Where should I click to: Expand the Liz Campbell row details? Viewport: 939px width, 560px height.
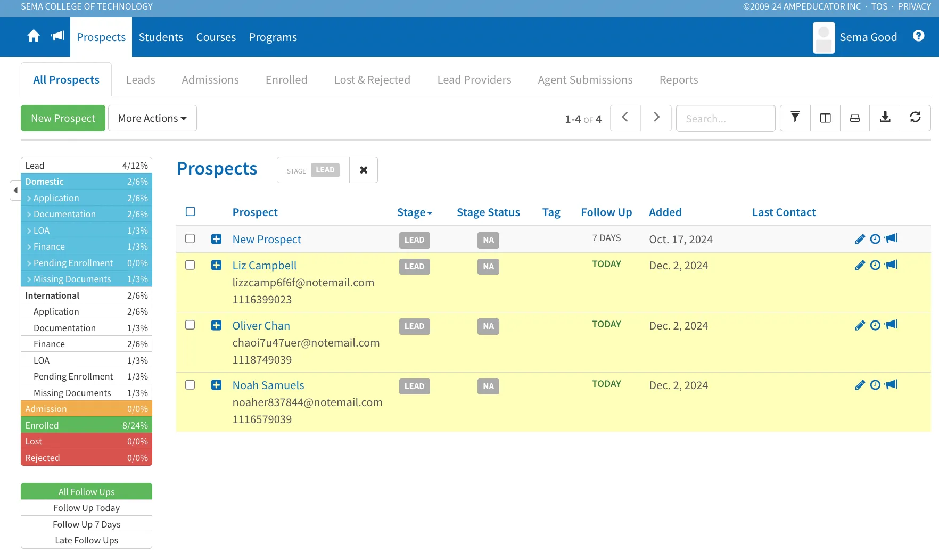pos(216,265)
